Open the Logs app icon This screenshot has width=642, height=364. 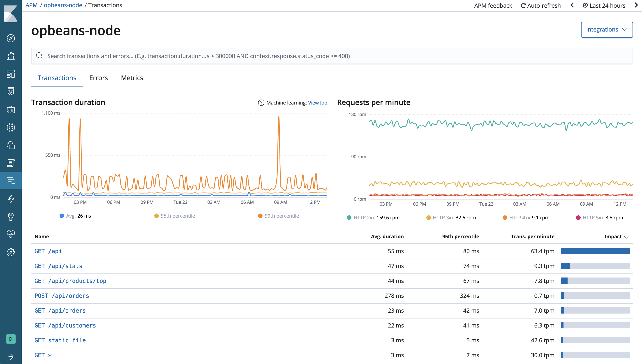point(11,163)
